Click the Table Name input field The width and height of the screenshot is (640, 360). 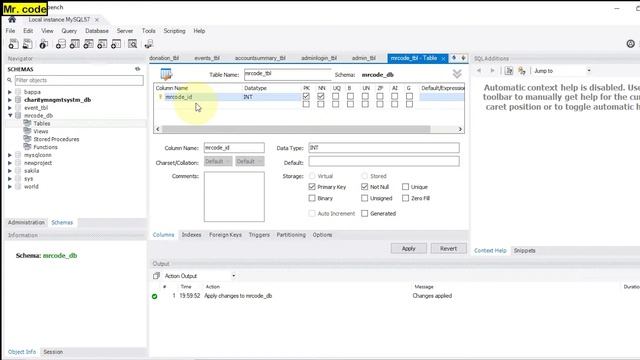pos(287,74)
